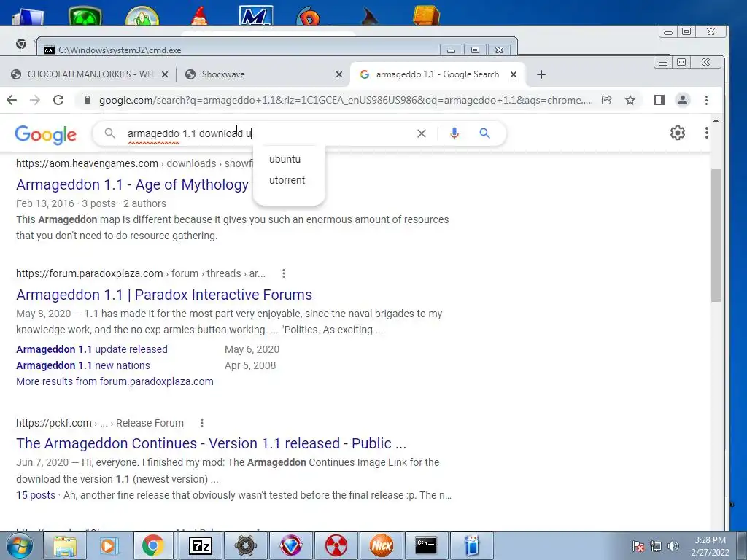The height and width of the screenshot is (560, 747).
Task: Open Chrome profile avatar
Action: [x=683, y=100]
